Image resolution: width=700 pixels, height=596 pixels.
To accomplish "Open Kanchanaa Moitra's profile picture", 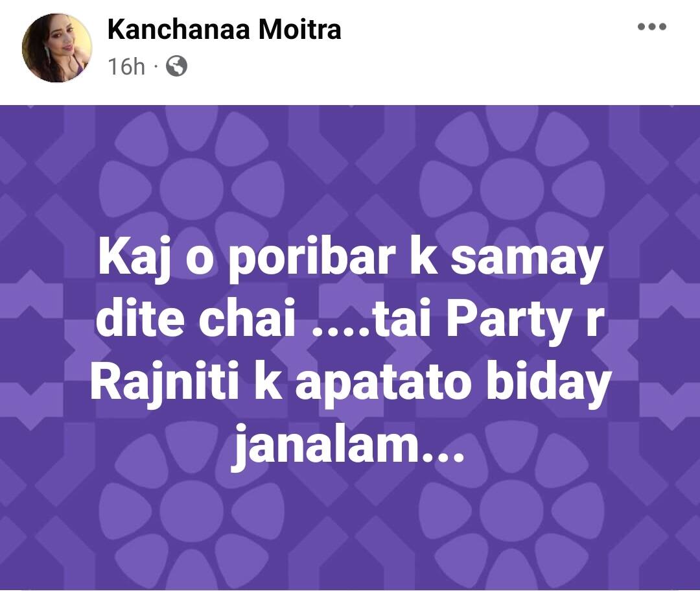I will [56, 48].
